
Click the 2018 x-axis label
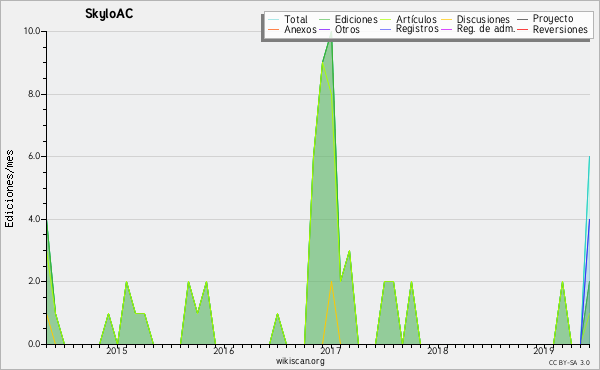tap(437, 350)
